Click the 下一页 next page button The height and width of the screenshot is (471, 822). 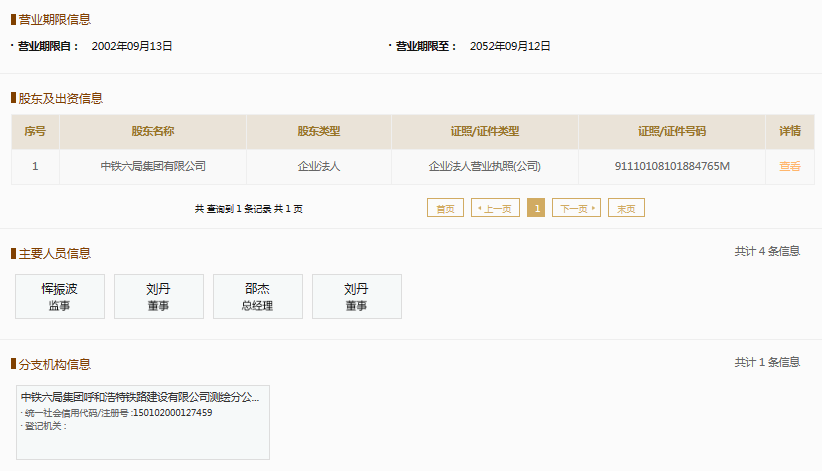click(x=576, y=208)
